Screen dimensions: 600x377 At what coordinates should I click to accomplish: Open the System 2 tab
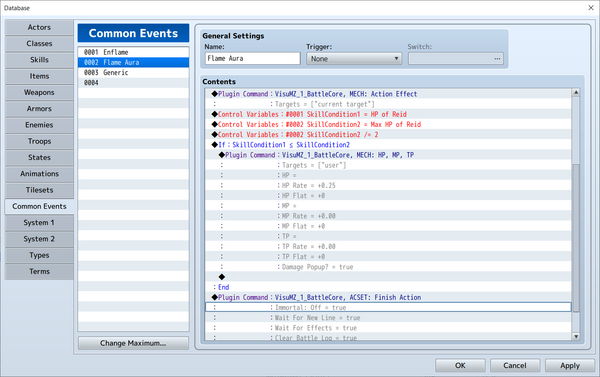click(39, 239)
